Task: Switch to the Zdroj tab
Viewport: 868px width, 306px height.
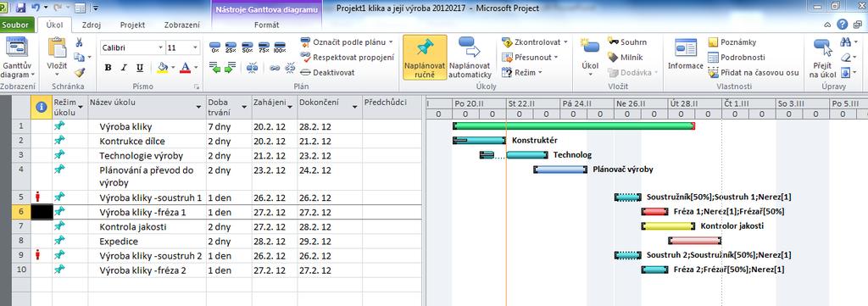Action: coord(91,25)
